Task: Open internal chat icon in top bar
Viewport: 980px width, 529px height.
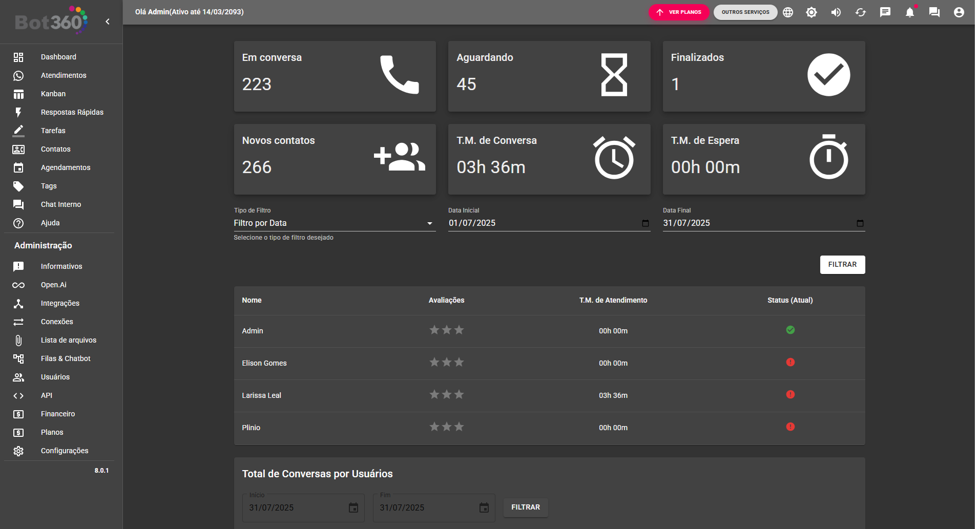Action: pyautogui.click(x=934, y=12)
